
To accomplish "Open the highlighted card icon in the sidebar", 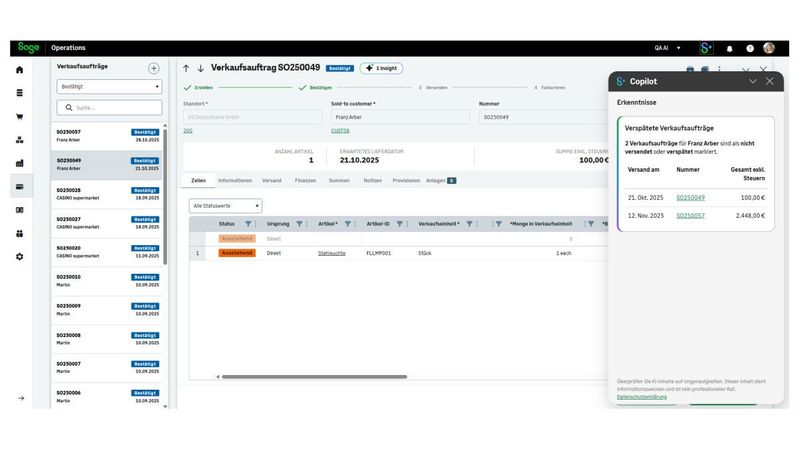I will click(19, 187).
